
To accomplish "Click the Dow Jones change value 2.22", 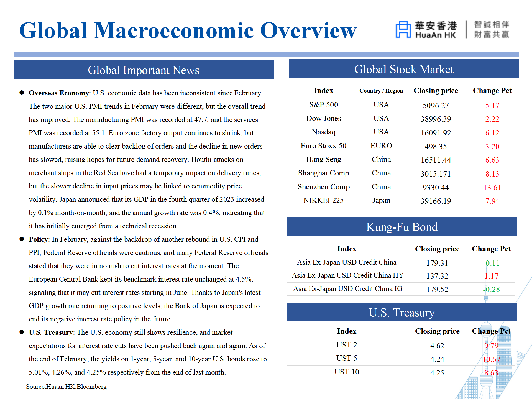I will (492, 119).
